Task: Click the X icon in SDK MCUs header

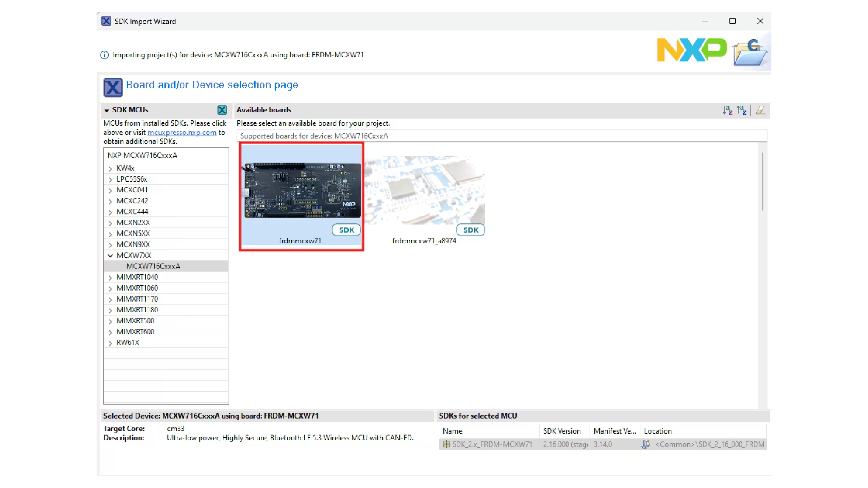Action: pyautogui.click(x=222, y=110)
